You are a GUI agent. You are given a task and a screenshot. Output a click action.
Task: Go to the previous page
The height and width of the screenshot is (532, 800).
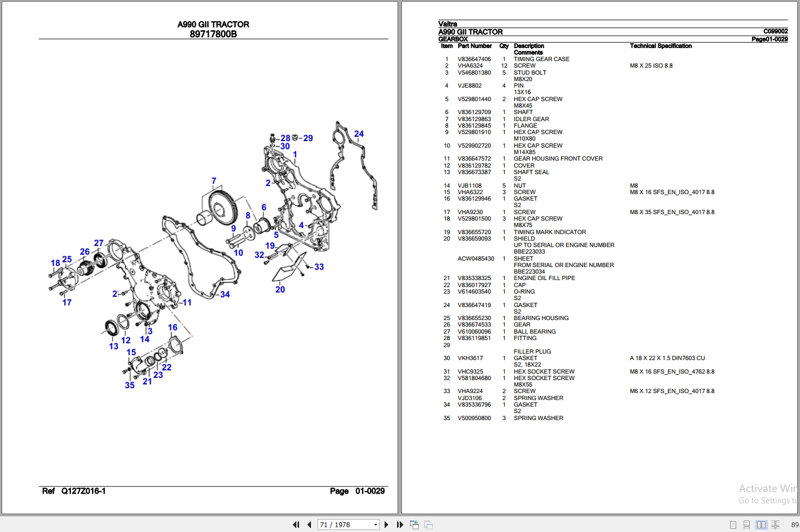coord(309,524)
